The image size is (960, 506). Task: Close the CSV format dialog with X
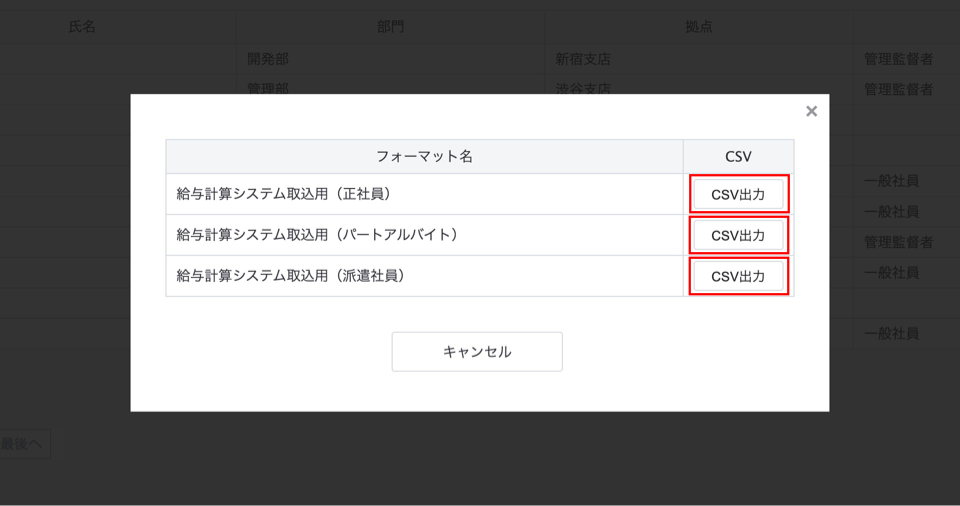point(811,111)
